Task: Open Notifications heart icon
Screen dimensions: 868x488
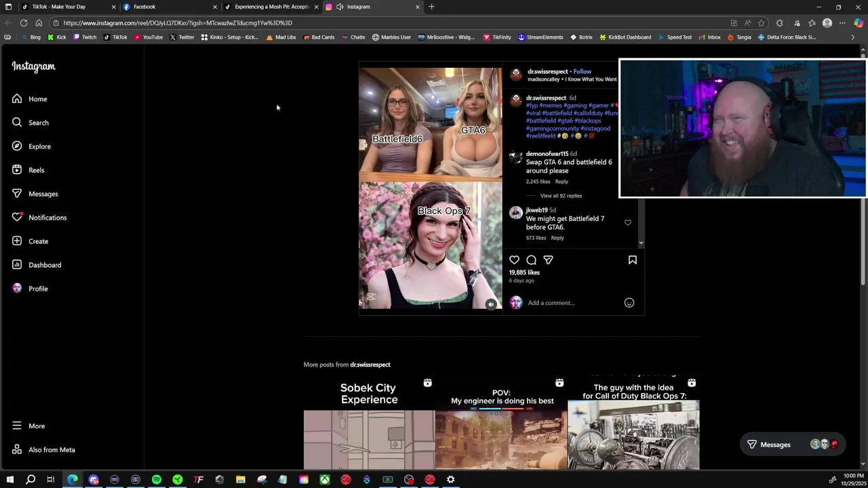Action: tap(17, 218)
